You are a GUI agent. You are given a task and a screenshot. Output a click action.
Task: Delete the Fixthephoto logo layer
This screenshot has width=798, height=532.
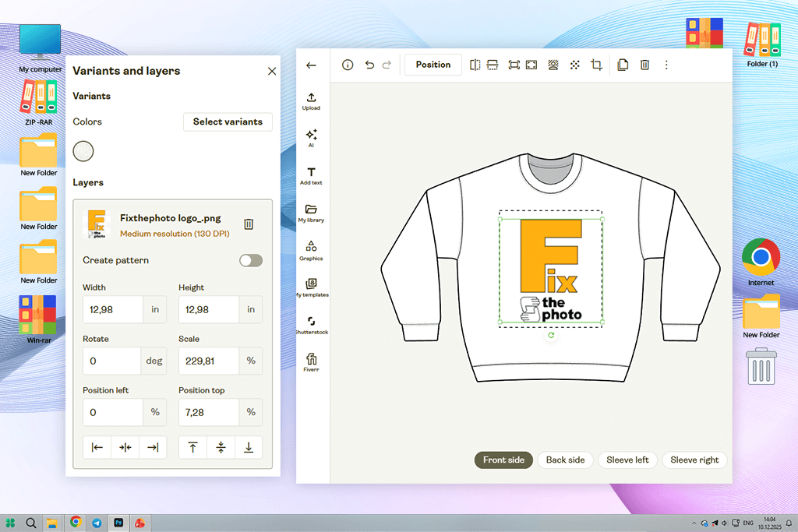[x=249, y=224]
